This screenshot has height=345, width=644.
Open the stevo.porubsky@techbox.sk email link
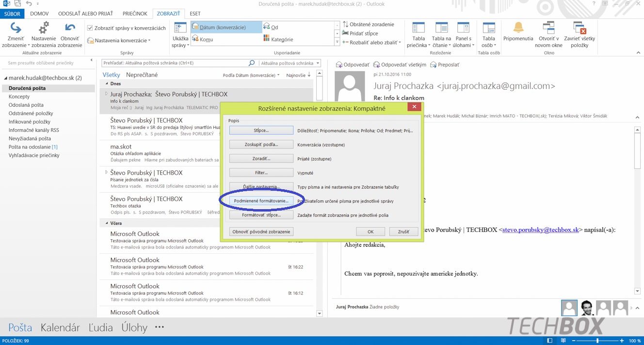tap(541, 230)
